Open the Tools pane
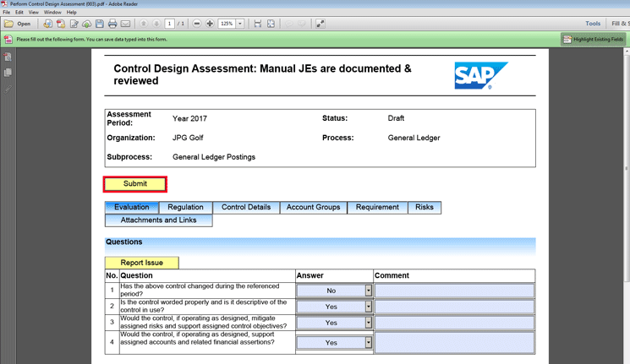 coord(593,24)
